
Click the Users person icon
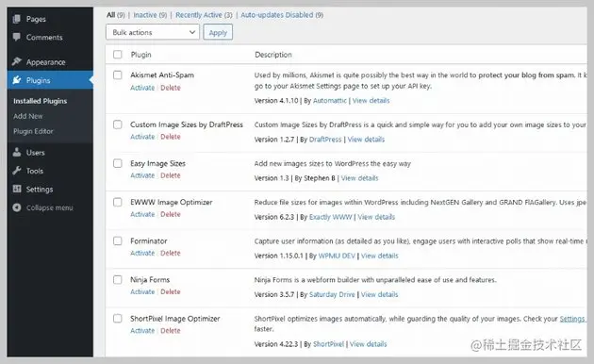pos(17,152)
